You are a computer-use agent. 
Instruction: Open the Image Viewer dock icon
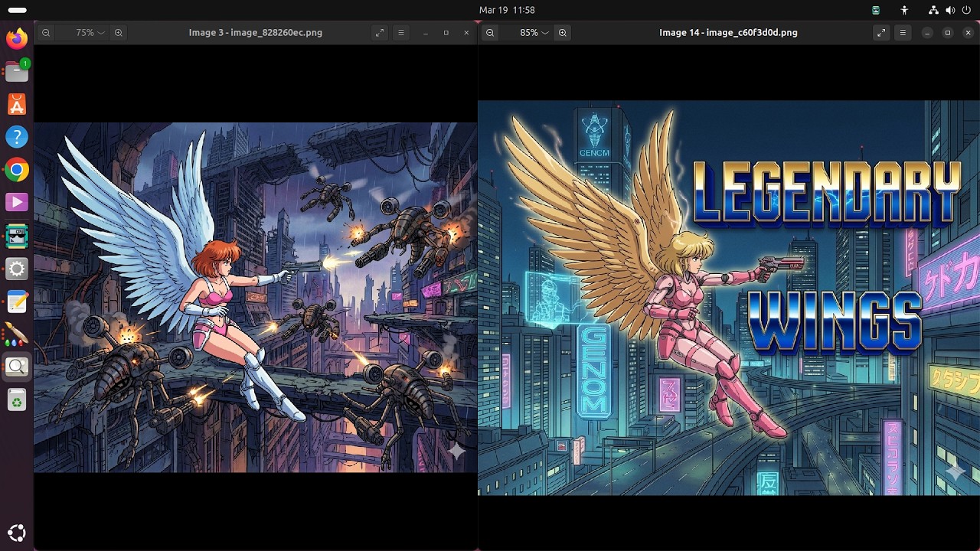(x=17, y=367)
